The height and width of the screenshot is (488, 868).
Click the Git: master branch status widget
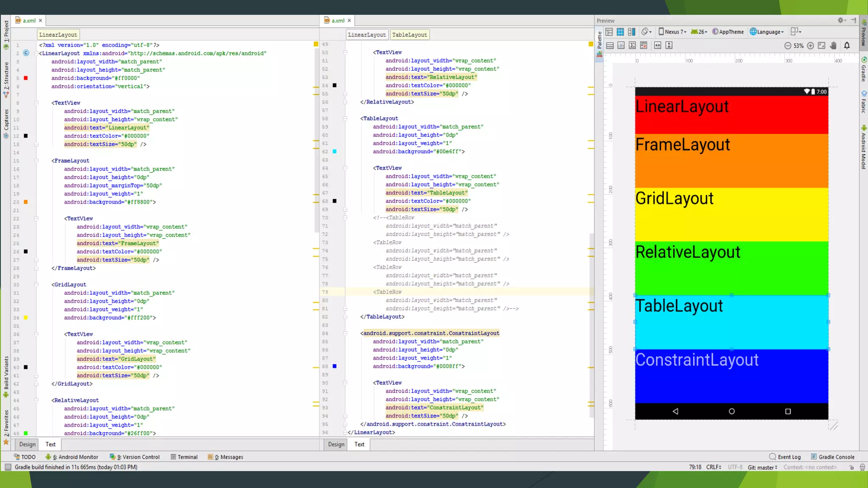762,467
